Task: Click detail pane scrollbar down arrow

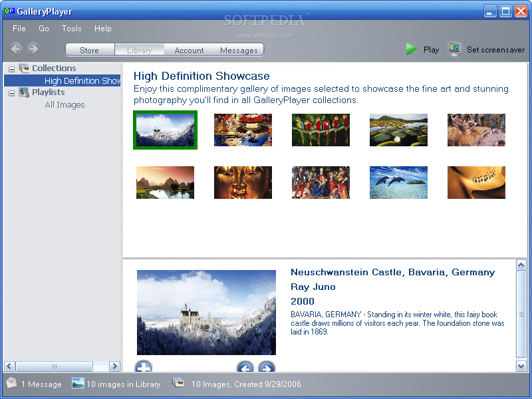Action: [521, 366]
